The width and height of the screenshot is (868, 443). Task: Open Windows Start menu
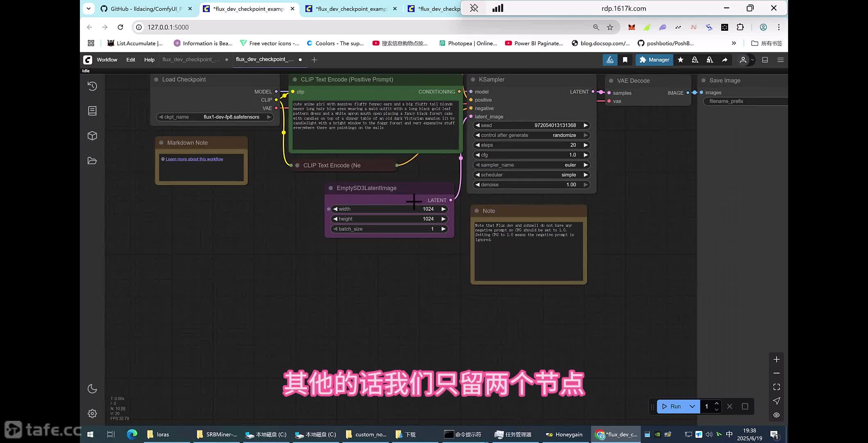point(90,434)
